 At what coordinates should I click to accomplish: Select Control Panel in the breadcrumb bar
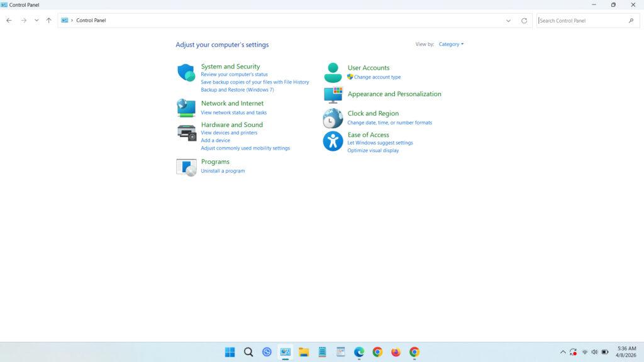91,20
